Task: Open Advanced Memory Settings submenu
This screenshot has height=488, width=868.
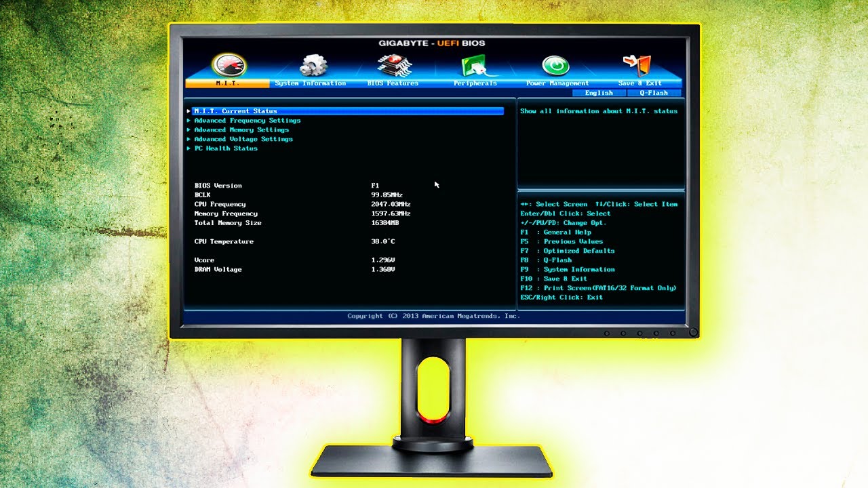Action: click(241, 130)
